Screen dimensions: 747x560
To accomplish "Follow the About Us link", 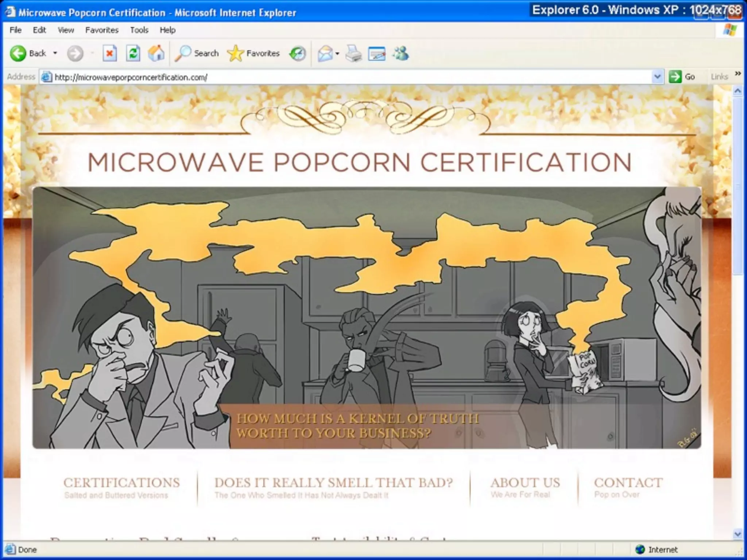I will click(525, 483).
